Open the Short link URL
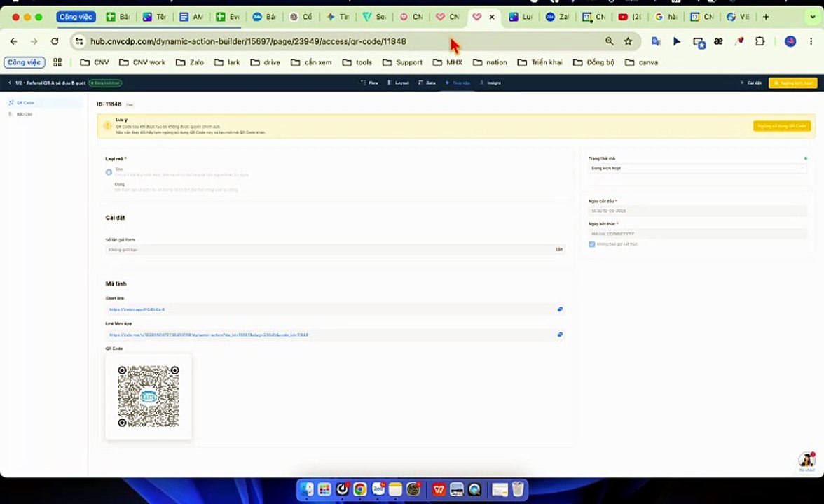 pos(137,309)
